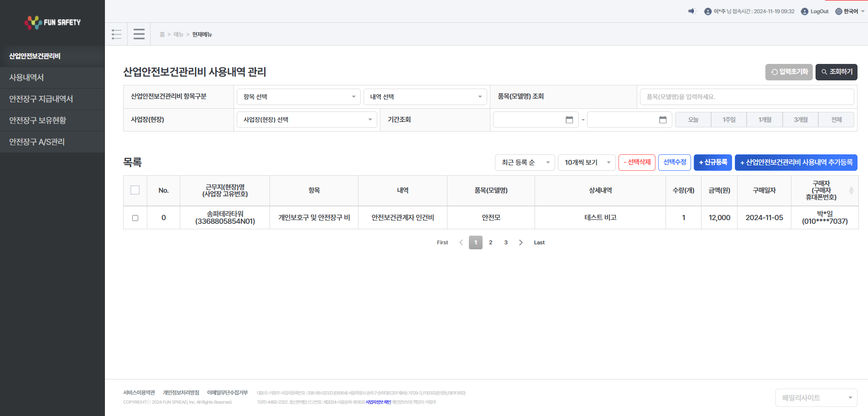
Task: Open 사업자정보 확인 footer link
Action: pyautogui.click(x=378, y=402)
